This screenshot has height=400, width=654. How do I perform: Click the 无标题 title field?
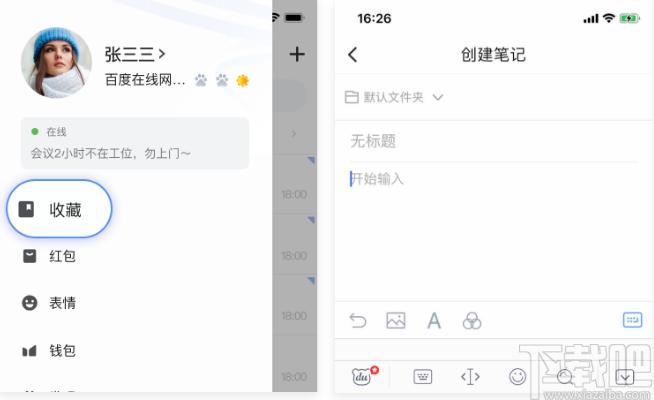493,141
